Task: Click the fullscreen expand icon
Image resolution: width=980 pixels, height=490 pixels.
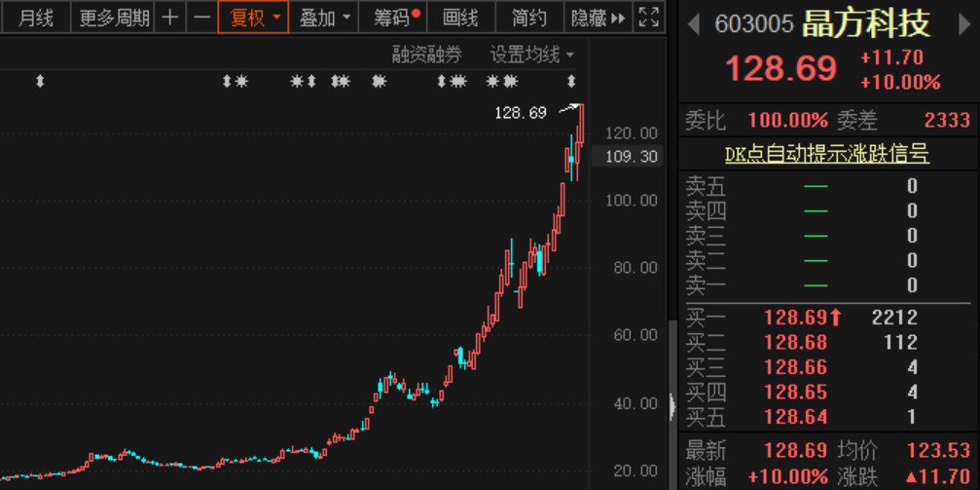Action: coord(648,18)
